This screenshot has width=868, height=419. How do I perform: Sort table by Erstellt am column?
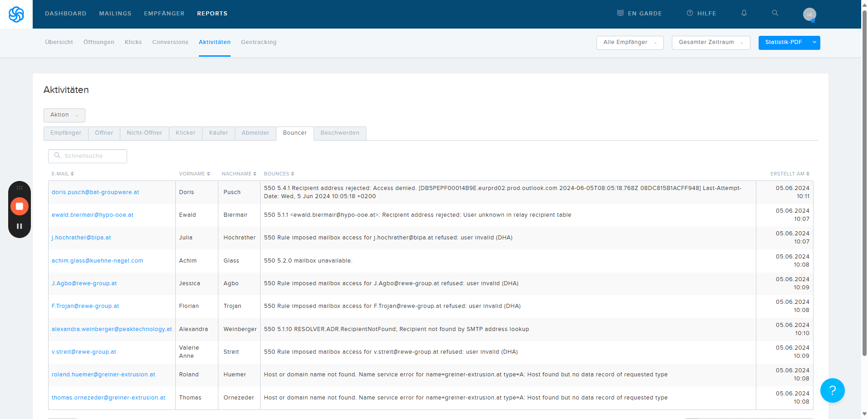coord(789,174)
